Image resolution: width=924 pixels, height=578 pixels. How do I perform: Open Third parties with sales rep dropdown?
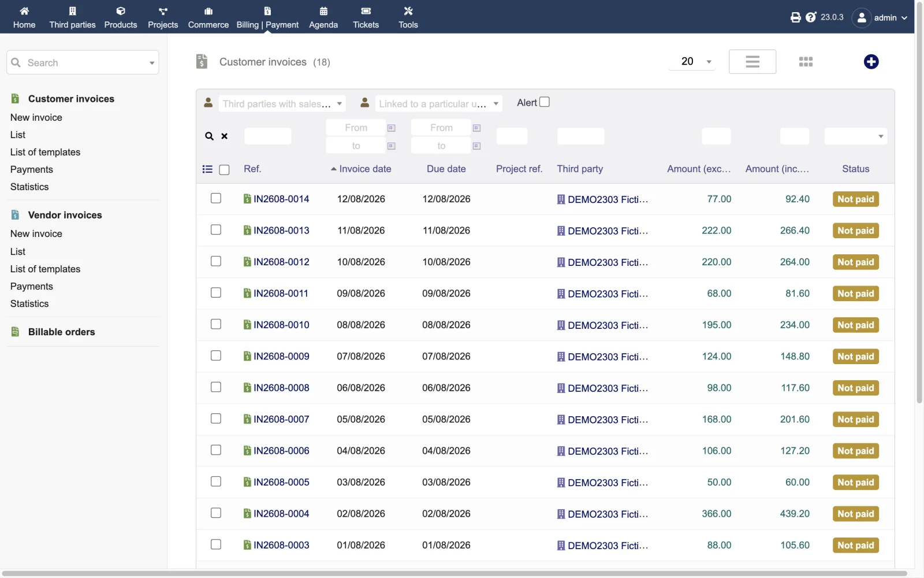coord(282,103)
